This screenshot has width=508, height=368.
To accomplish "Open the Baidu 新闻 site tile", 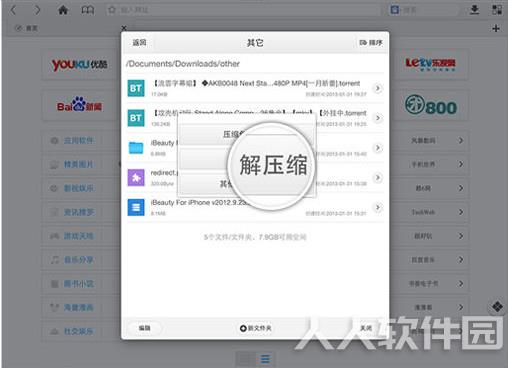I will click(x=79, y=106).
